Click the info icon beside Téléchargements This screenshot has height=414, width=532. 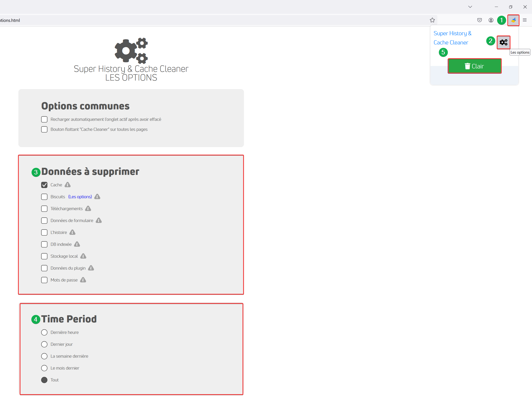pyautogui.click(x=88, y=209)
